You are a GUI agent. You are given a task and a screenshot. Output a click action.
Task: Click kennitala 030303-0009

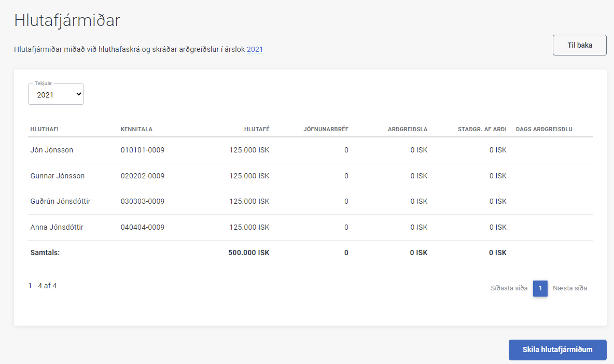[x=143, y=201]
